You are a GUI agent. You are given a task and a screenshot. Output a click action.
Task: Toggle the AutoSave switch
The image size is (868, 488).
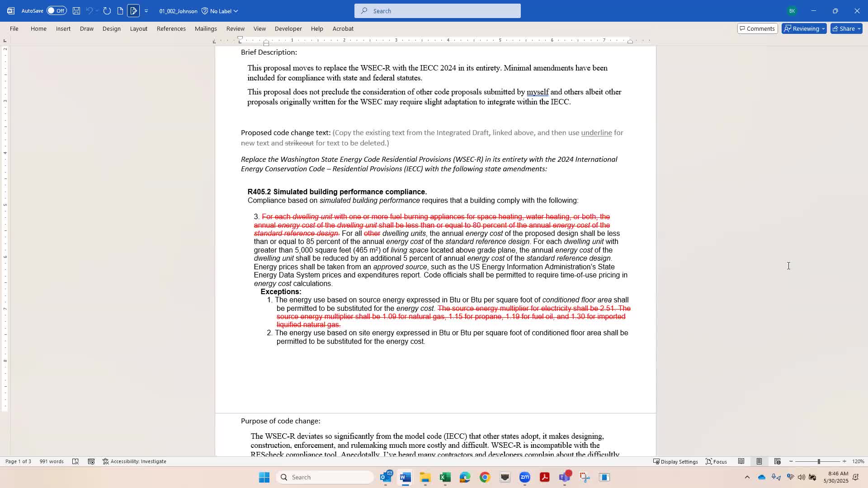pyautogui.click(x=57, y=11)
